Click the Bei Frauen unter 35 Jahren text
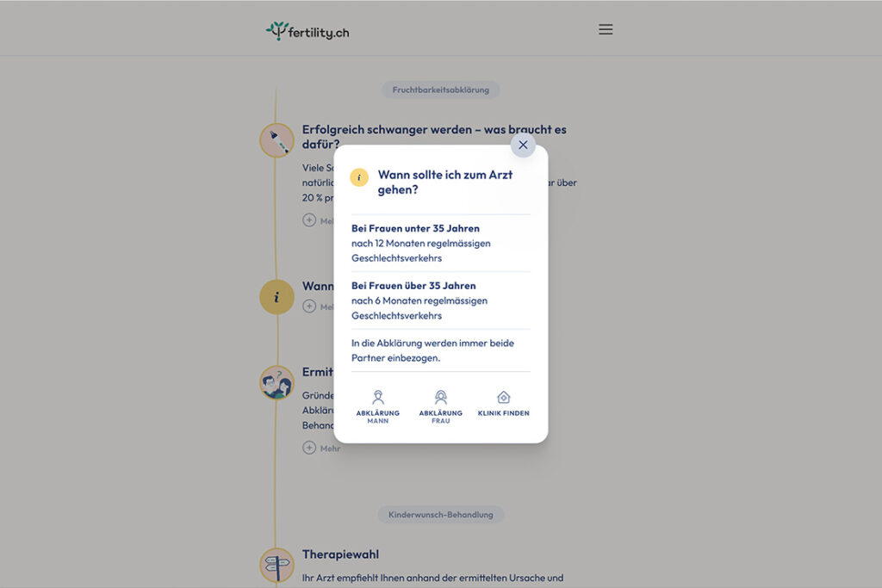882x588 pixels. (415, 228)
